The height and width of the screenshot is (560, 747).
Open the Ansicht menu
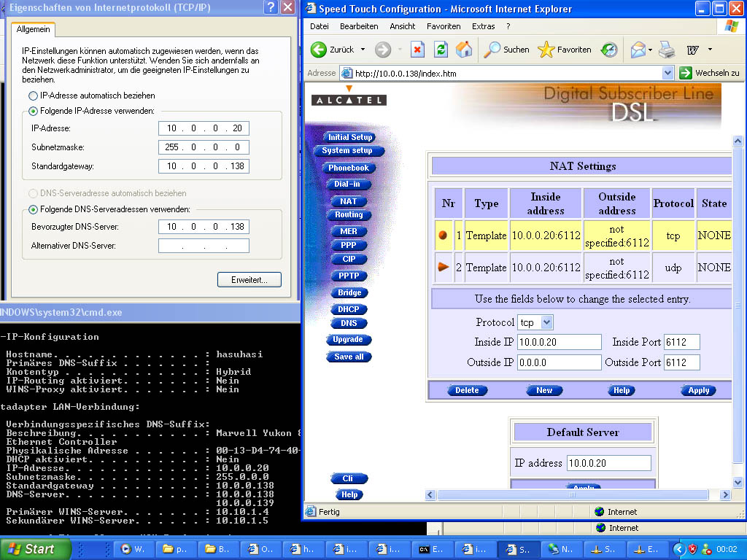coord(403,26)
